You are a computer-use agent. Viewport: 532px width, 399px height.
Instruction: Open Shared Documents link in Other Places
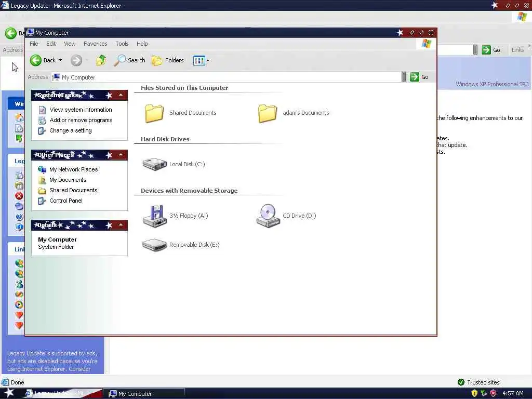73,190
